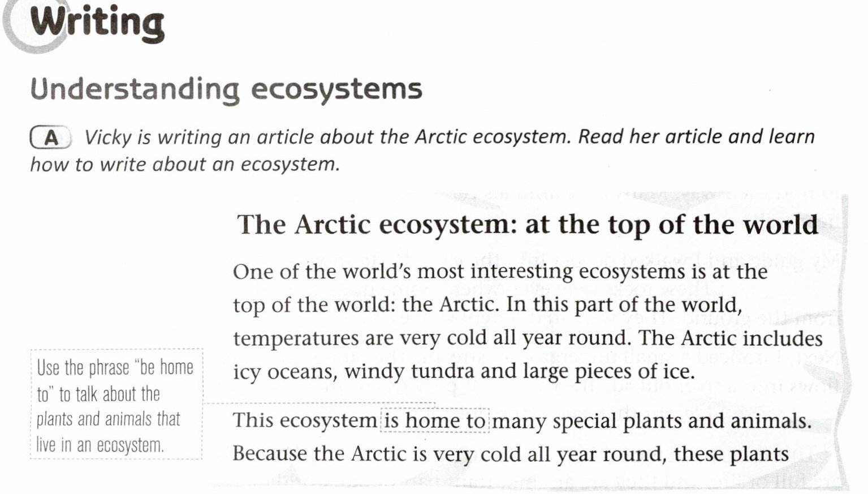
Task: Click the tip box about 'be home to'
Action: [116, 405]
